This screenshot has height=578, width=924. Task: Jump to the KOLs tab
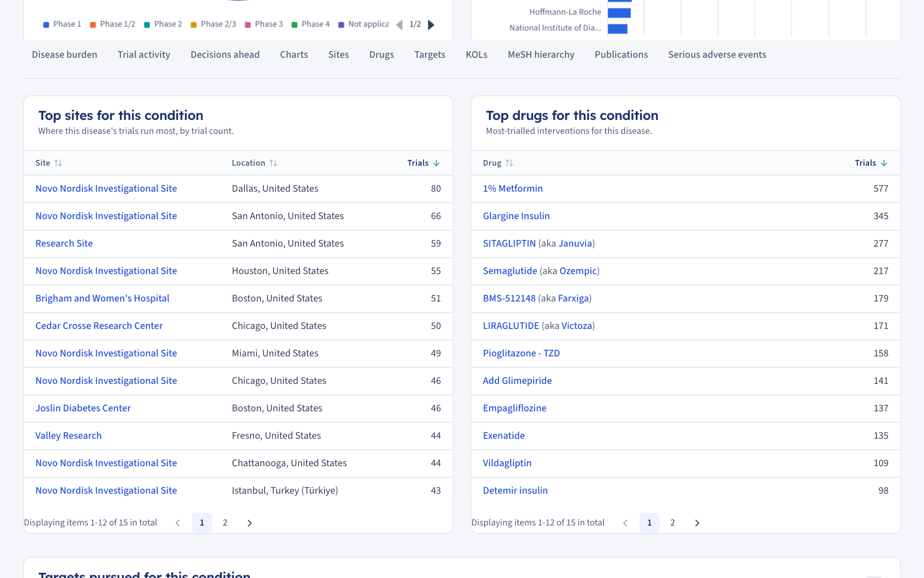[476, 54]
